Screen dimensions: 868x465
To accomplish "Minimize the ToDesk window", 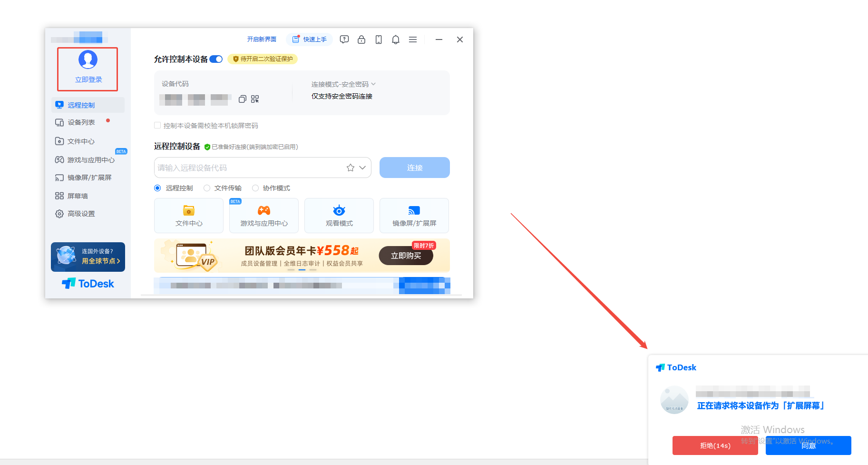I will coord(439,40).
